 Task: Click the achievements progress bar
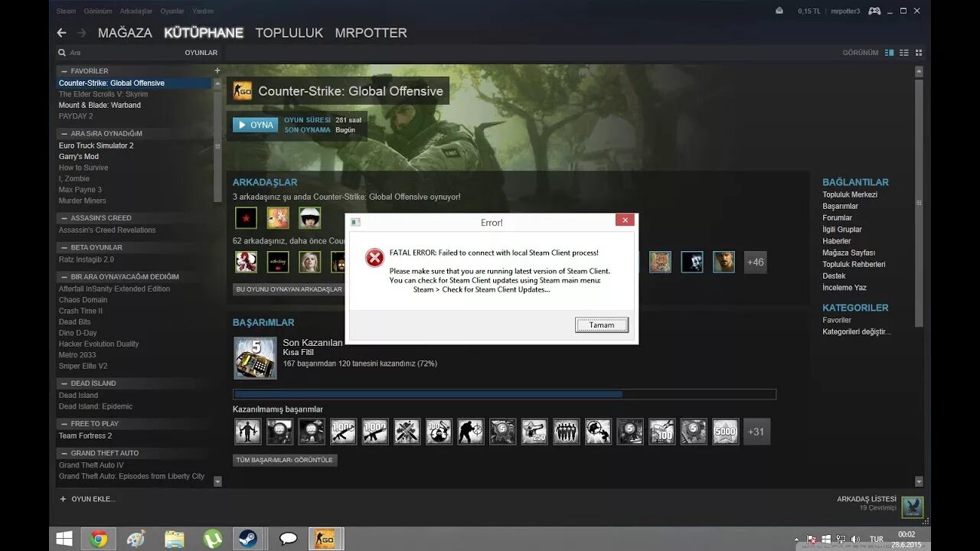(x=505, y=394)
